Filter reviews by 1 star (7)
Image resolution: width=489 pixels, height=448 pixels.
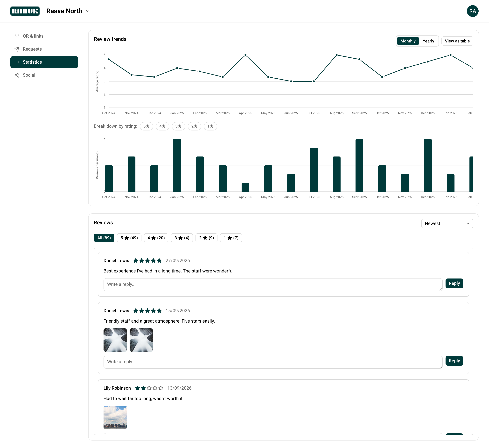[x=231, y=238]
